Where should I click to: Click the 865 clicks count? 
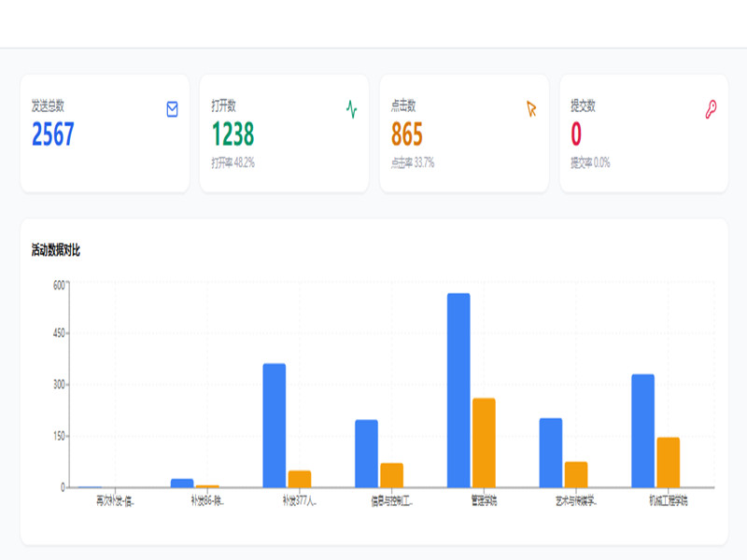click(407, 133)
